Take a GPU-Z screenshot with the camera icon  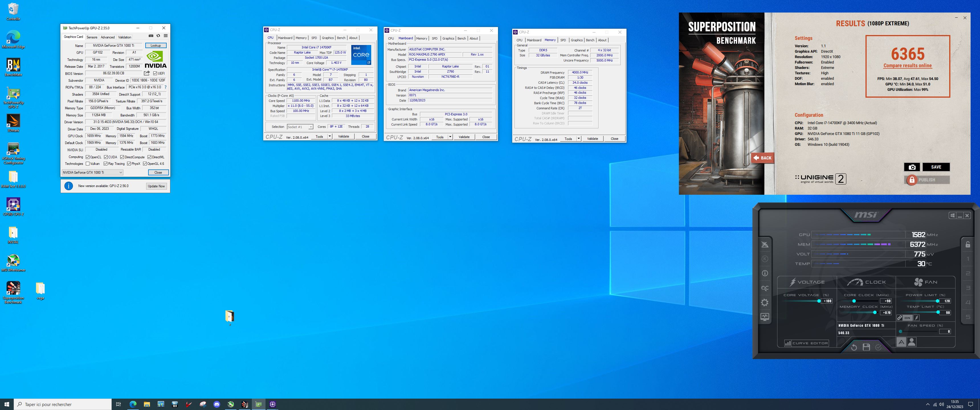151,36
